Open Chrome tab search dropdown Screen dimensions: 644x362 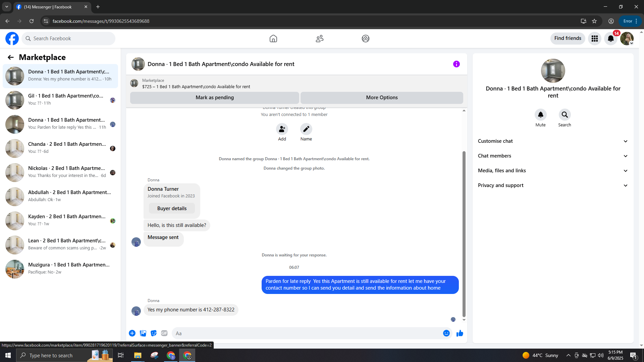[7, 7]
